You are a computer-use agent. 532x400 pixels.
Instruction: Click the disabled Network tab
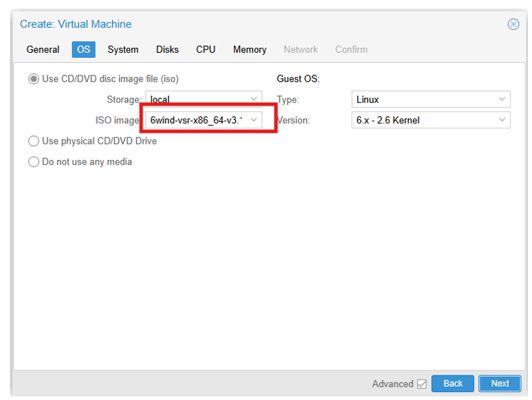coord(301,49)
